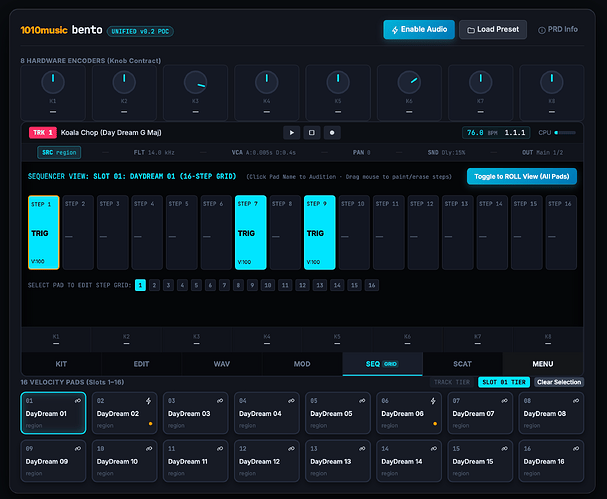607x499 pixels.
Task: Click the link icon on DayDream 13 pad
Action: (362, 449)
